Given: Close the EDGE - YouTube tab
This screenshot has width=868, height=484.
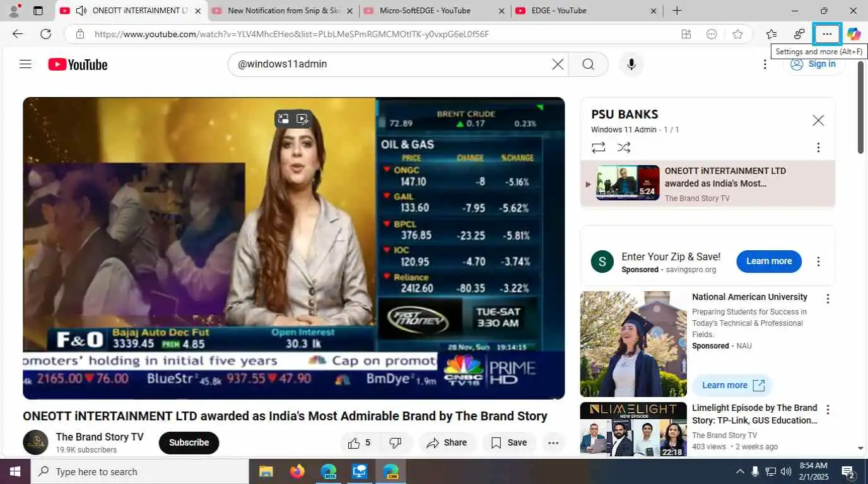Looking at the screenshot, I should (x=654, y=11).
